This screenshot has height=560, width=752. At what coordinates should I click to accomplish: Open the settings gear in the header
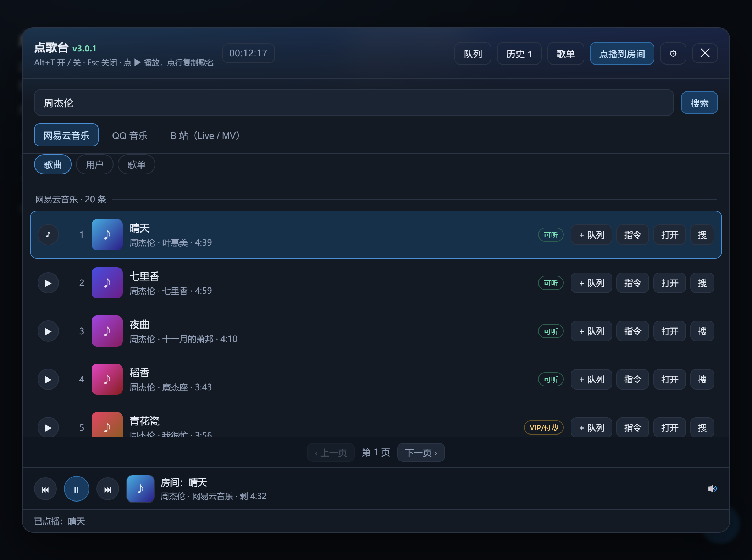coord(673,54)
